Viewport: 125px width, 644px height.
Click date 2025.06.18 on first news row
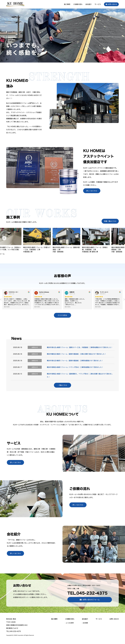pyautogui.click(x=17, y=347)
